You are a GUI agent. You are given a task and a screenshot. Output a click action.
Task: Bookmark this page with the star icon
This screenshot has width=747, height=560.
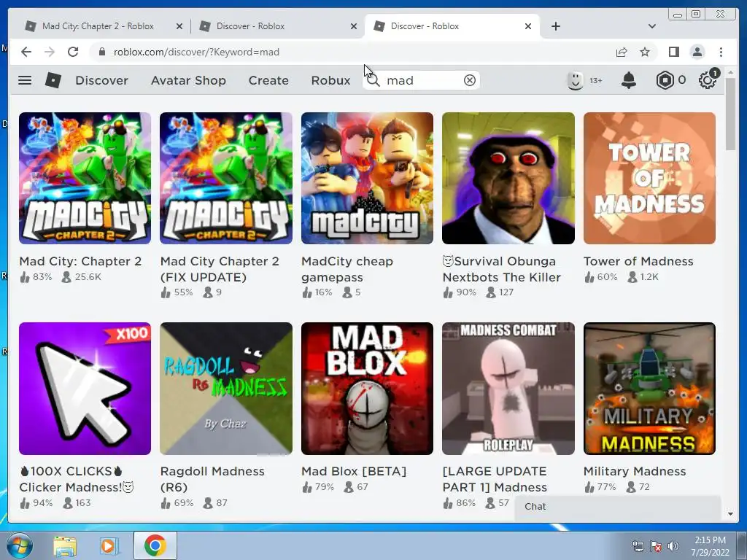(x=645, y=52)
